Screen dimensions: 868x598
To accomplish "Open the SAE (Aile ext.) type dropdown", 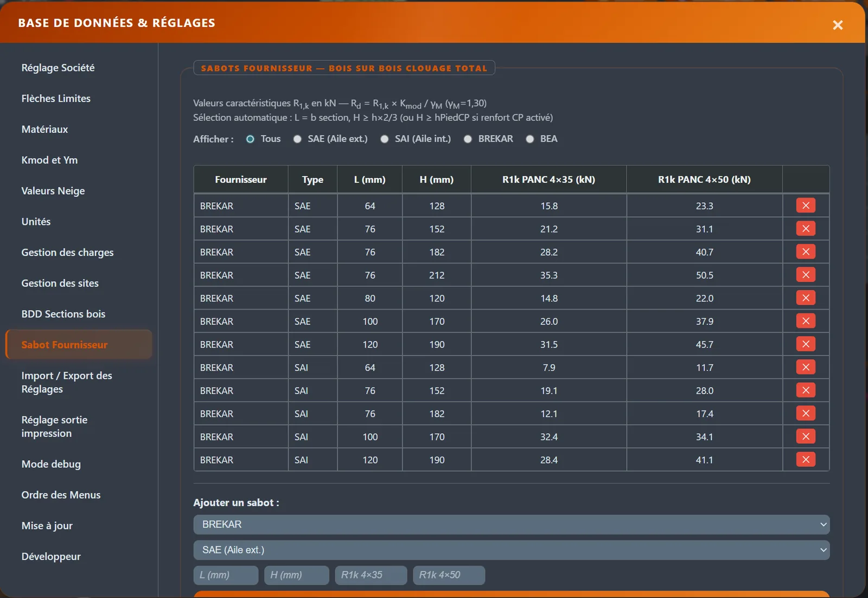I will (512, 550).
